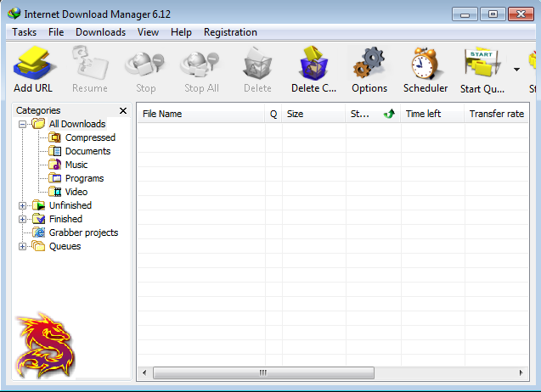Select the Video category
541x392 pixels.
click(x=76, y=192)
